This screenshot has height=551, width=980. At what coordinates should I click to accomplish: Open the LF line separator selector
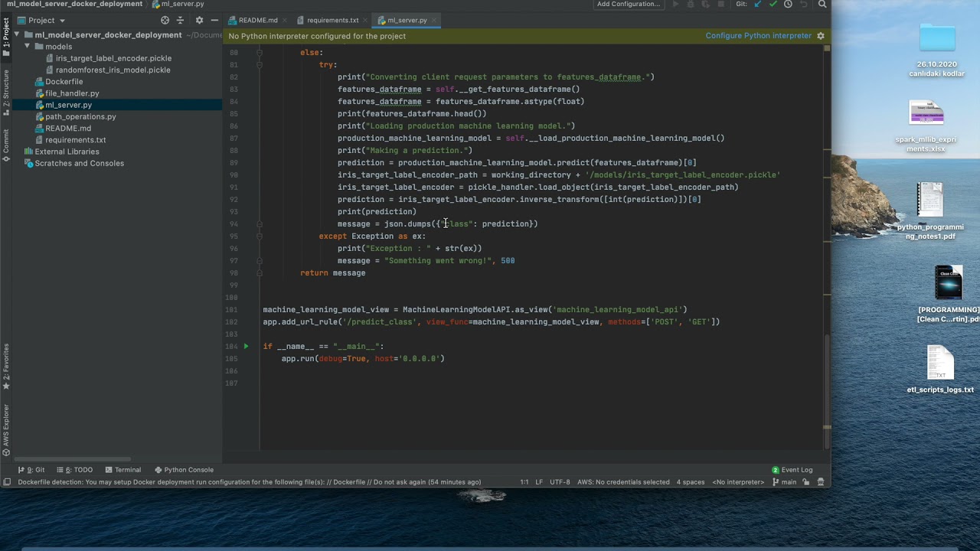(x=539, y=482)
